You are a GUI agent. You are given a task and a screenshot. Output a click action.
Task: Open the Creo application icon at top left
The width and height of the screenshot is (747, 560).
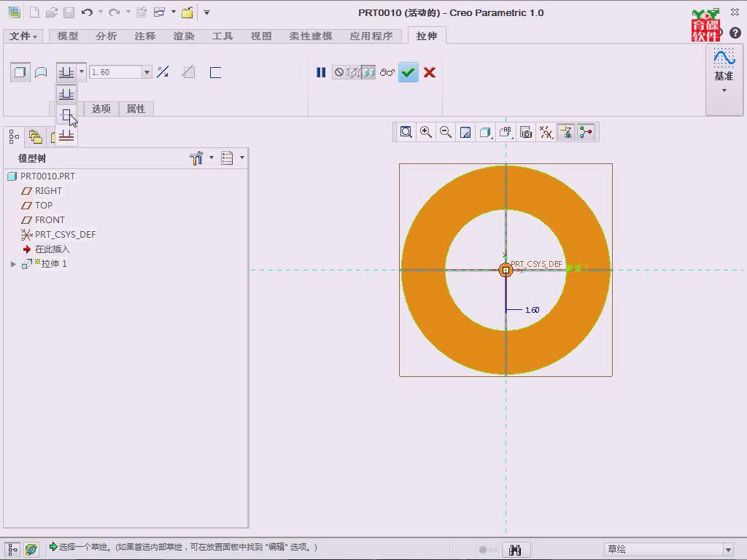tap(15, 12)
